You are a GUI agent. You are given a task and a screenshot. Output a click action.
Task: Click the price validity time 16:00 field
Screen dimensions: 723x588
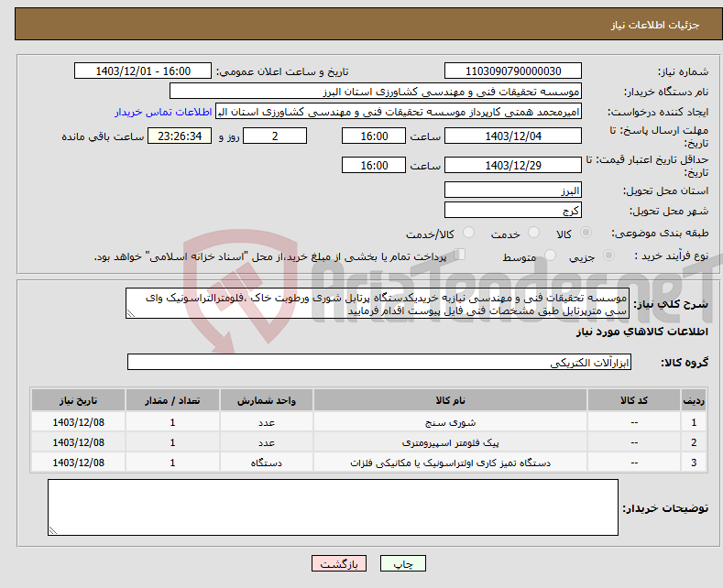[374, 165]
